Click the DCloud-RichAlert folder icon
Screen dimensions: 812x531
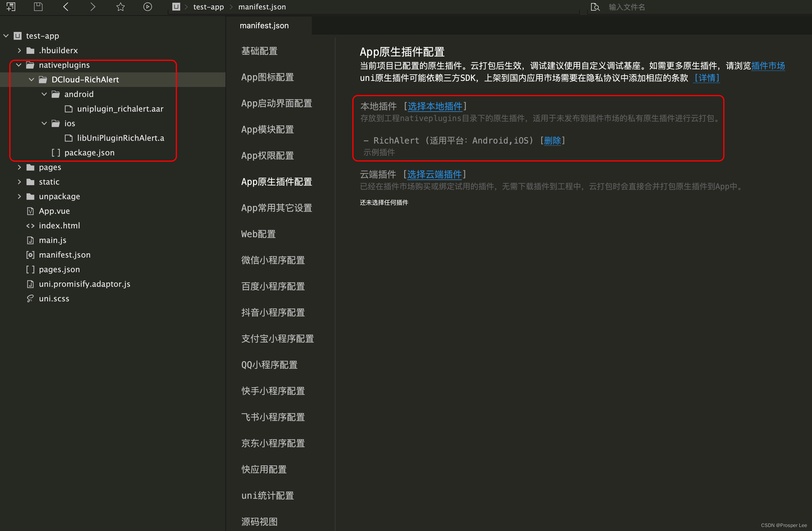[x=43, y=80]
